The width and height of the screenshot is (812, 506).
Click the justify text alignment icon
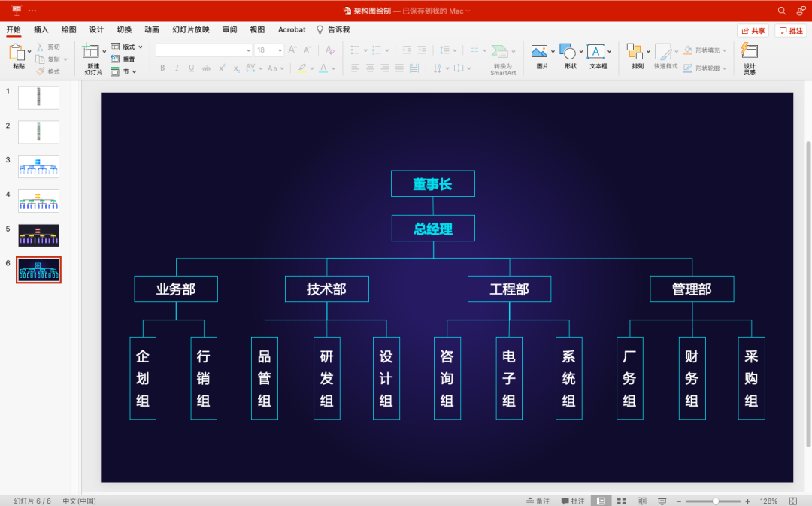click(399, 68)
